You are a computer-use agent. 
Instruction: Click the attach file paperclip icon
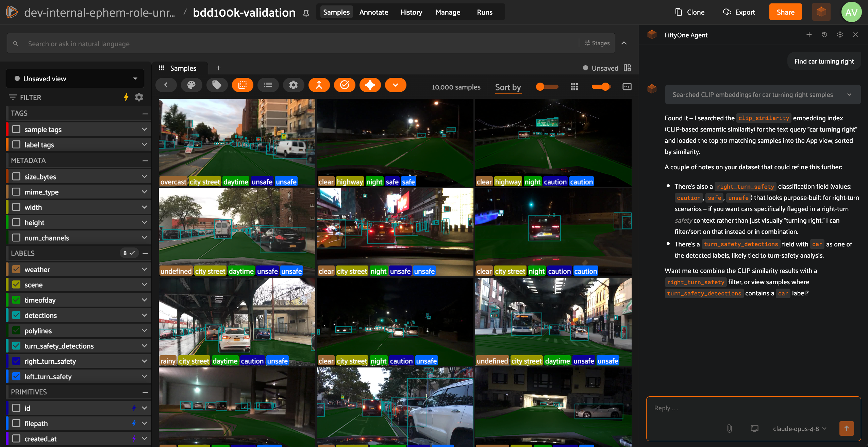point(729,428)
